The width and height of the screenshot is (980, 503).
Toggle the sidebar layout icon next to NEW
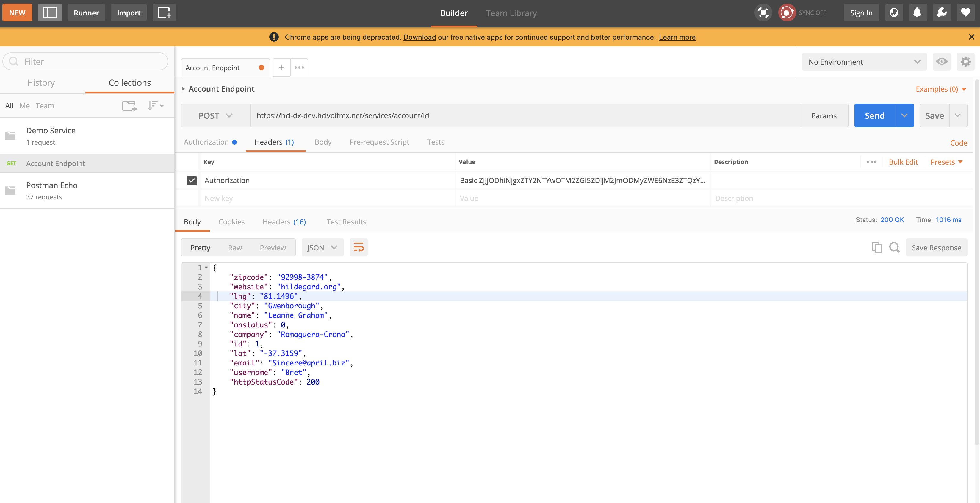pos(50,12)
